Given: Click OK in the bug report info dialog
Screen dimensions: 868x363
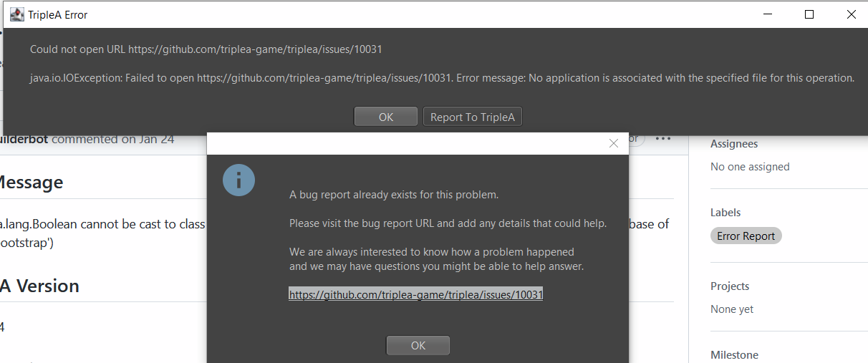Looking at the screenshot, I should (418, 345).
